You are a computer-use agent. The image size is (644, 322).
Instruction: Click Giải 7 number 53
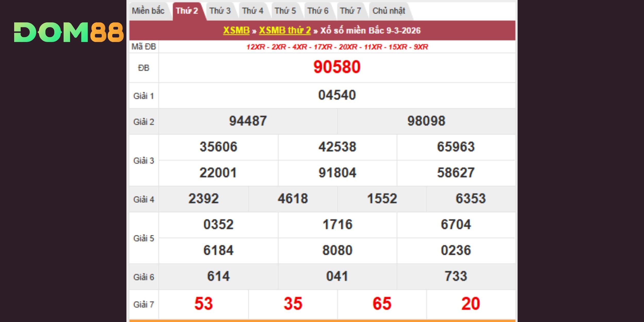(x=204, y=304)
